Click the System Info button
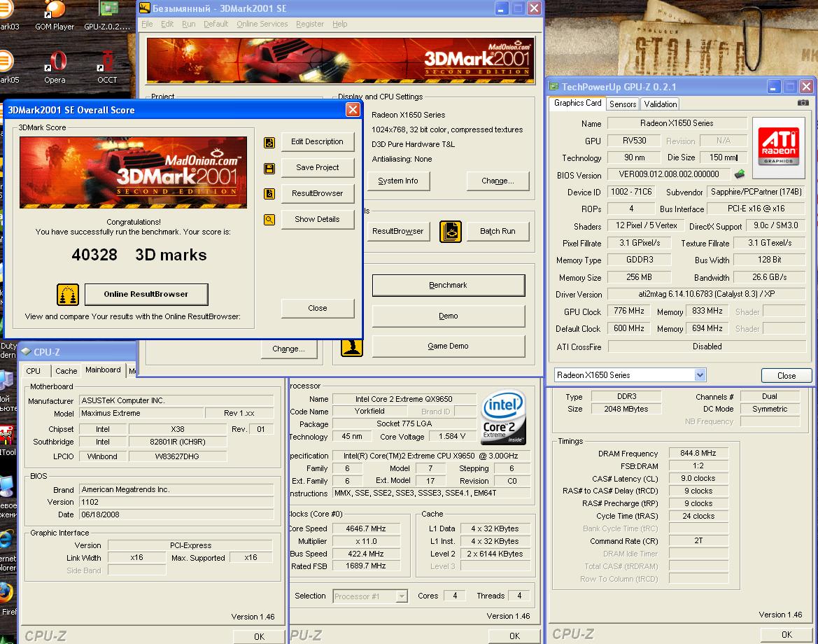 pos(398,181)
